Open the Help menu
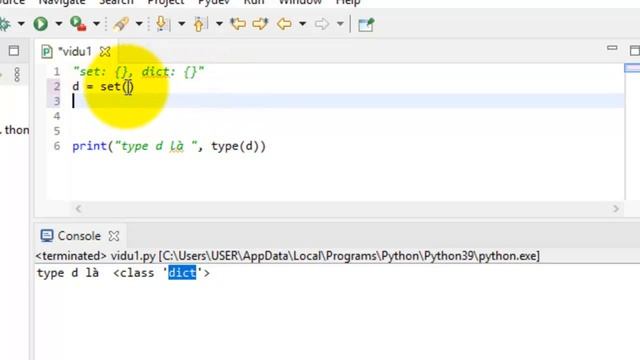This screenshot has width=640, height=360. coord(348,2)
